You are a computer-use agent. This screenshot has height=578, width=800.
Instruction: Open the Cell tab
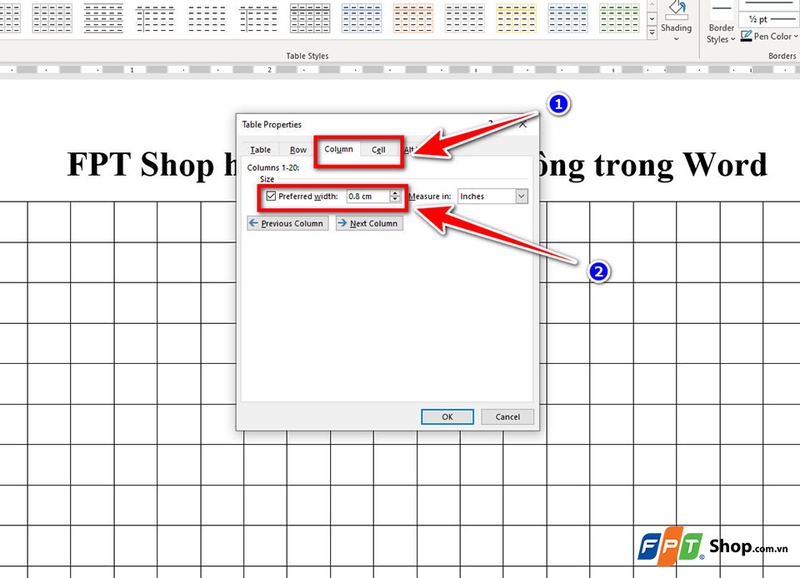pyautogui.click(x=378, y=149)
